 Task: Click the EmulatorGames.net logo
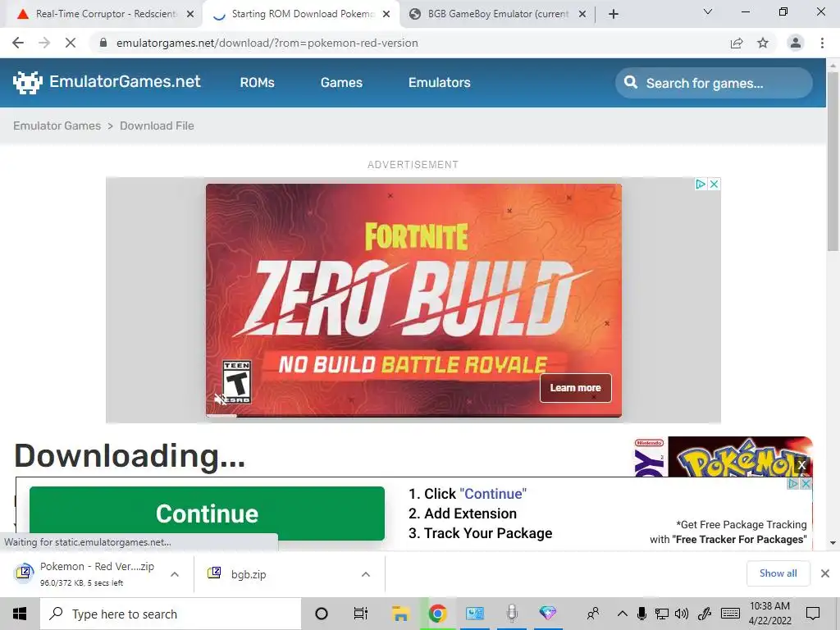(107, 82)
